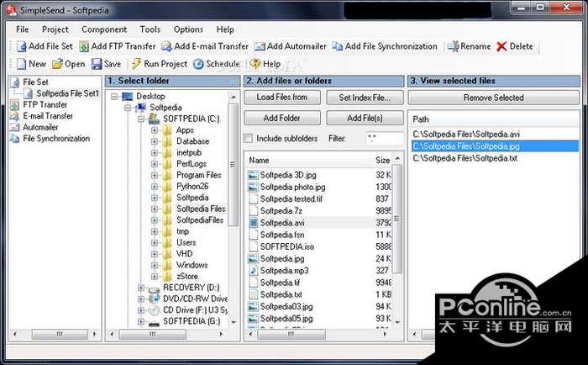Select SOFTPEDIA.iso in file list
Viewport: 588px width, 365px height.
287,246
